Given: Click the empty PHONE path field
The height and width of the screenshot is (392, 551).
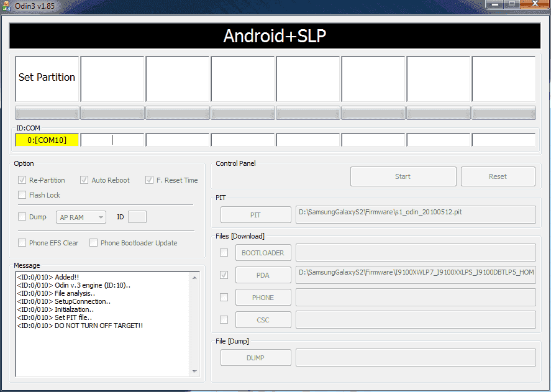Looking at the screenshot, I should (416, 298).
